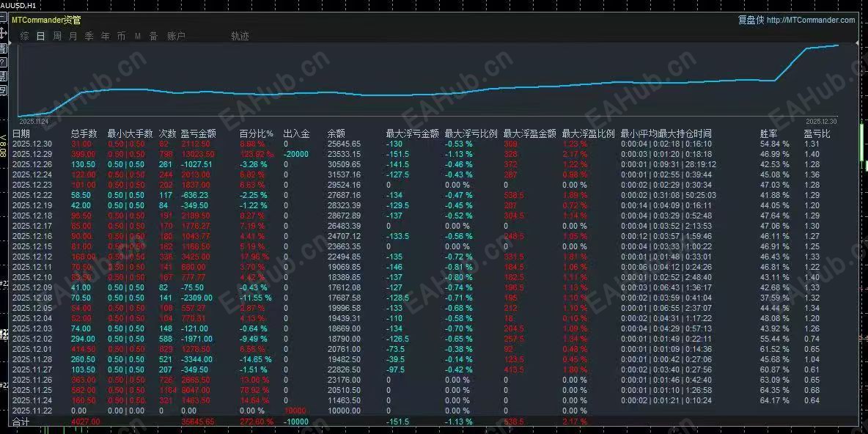Switch to the 综 summary tab

(24, 36)
